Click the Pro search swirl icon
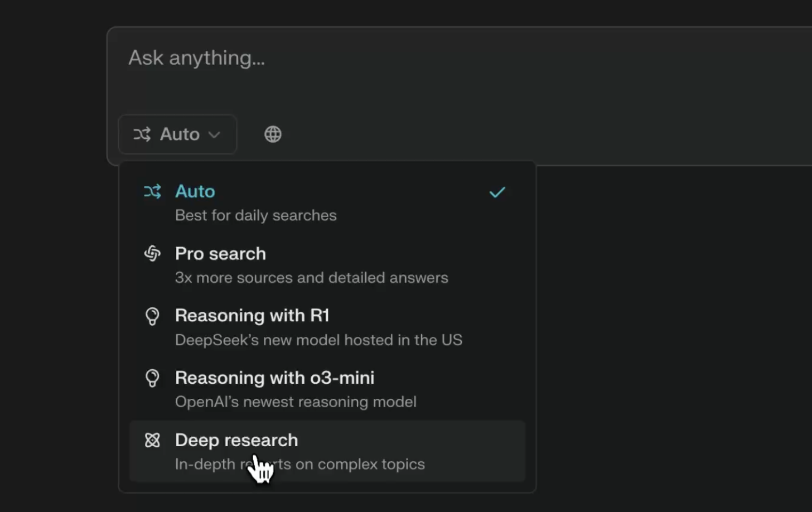Screen dimensions: 812x512 tap(152, 253)
